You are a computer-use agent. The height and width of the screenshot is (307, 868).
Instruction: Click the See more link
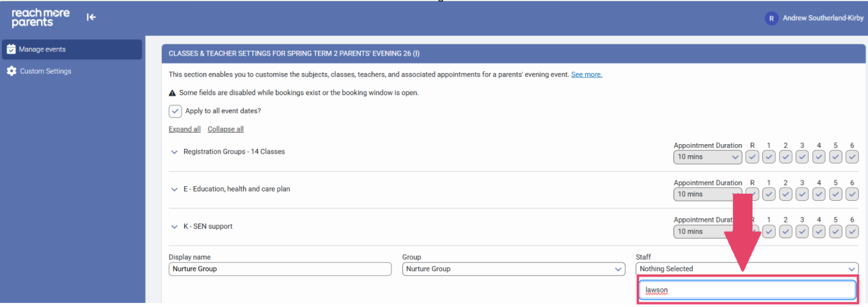586,75
